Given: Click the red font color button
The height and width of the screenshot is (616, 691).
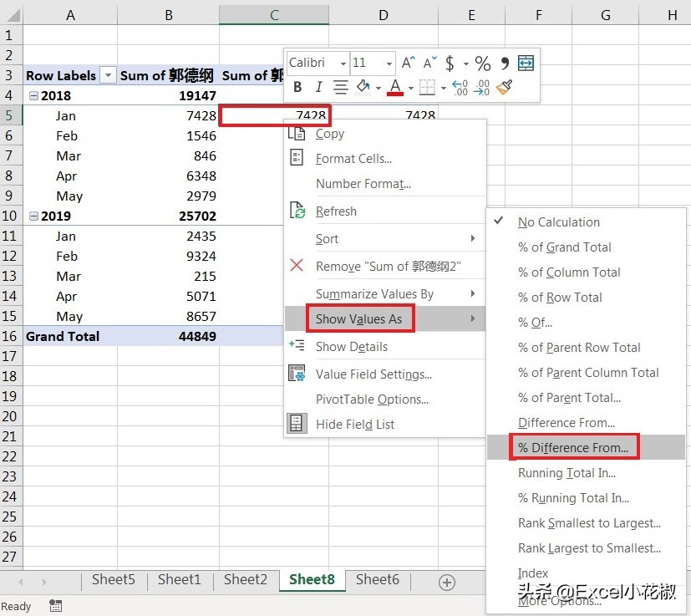Looking at the screenshot, I should point(395,87).
